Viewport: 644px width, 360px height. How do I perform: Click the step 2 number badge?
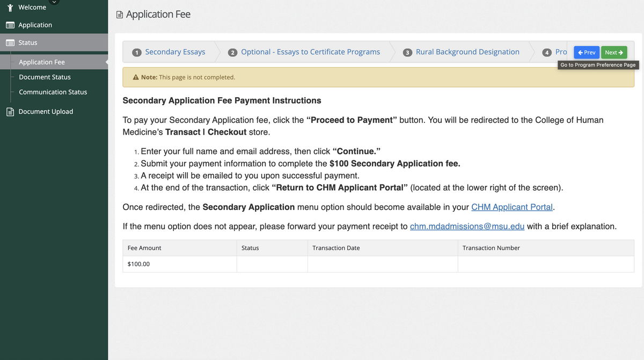tap(233, 53)
